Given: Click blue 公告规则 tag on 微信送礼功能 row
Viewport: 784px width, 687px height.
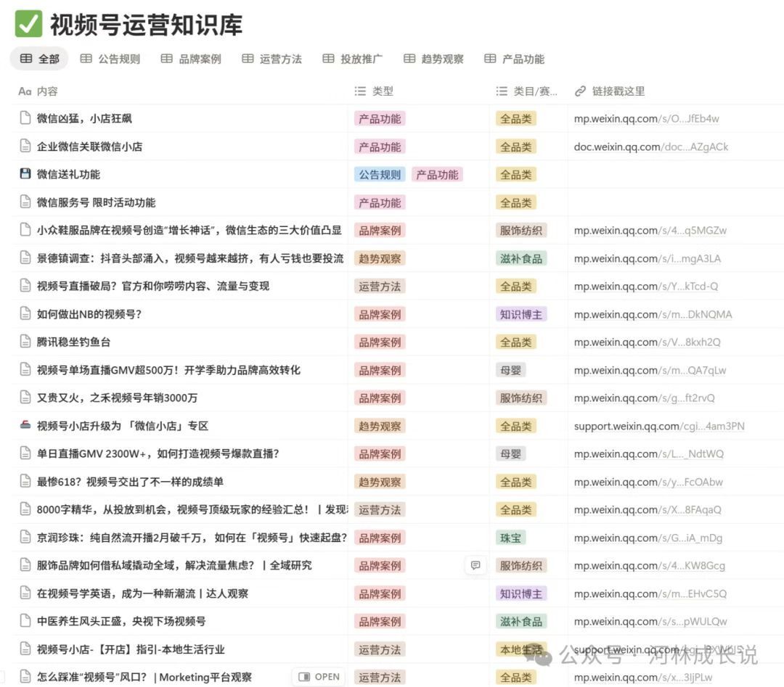Looking at the screenshot, I should click(x=380, y=174).
